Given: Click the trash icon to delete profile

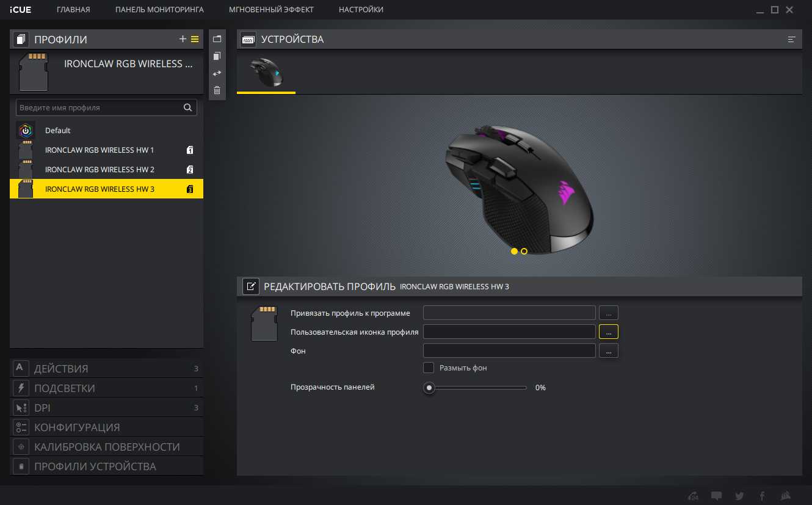Looking at the screenshot, I should (x=217, y=90).
